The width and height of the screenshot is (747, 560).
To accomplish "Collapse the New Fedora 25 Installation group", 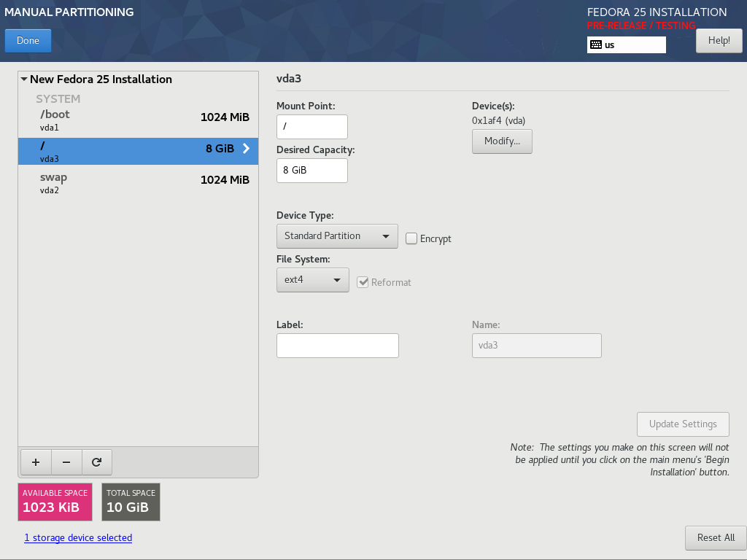I will coord(24,79).
